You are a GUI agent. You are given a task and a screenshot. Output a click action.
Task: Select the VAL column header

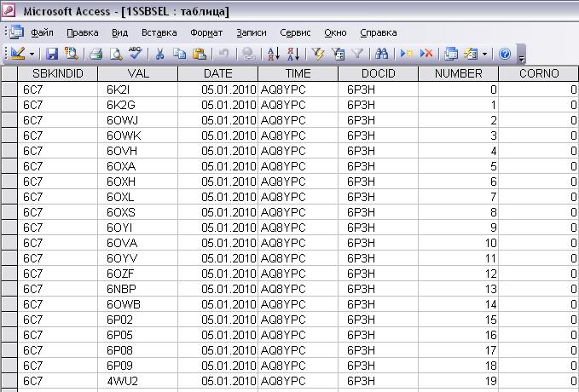[138, 74]
